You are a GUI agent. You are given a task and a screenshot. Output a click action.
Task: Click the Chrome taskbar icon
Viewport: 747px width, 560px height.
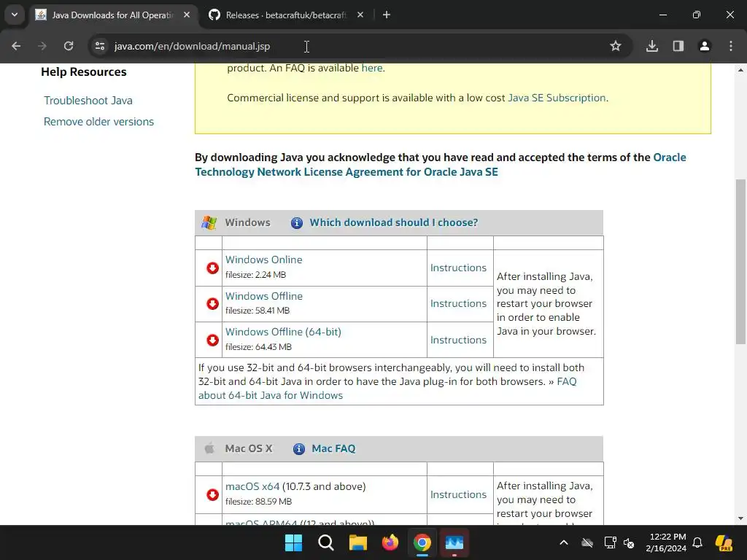(422, 542)
